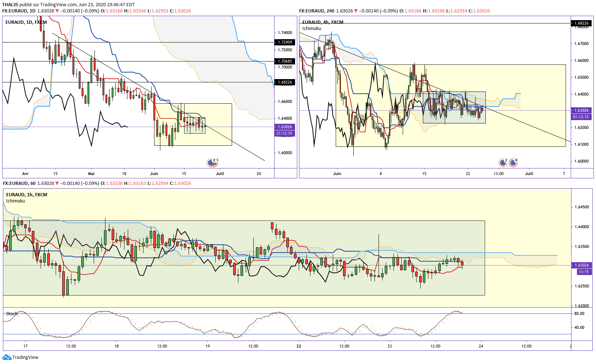This screenshot has width=596, height=364.
Task: Click the bold 22 date on the 1h time axis
Action: [299, 346]
